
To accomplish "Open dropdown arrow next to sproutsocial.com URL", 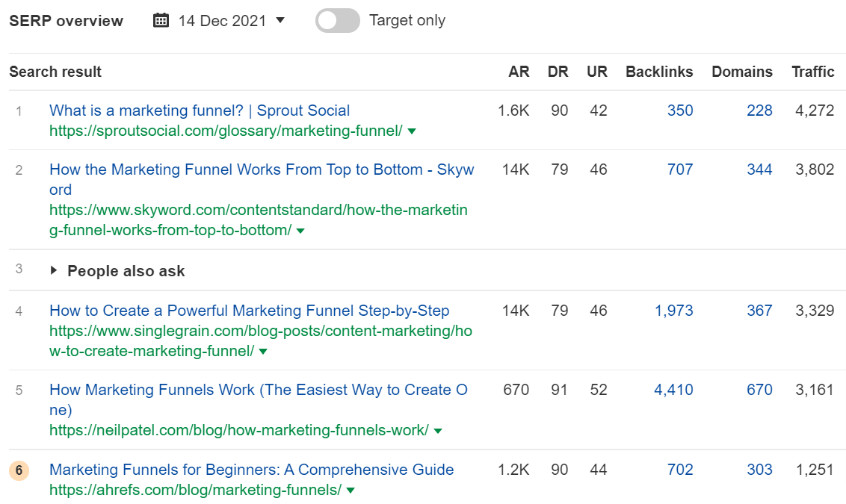I will (412, 131).
